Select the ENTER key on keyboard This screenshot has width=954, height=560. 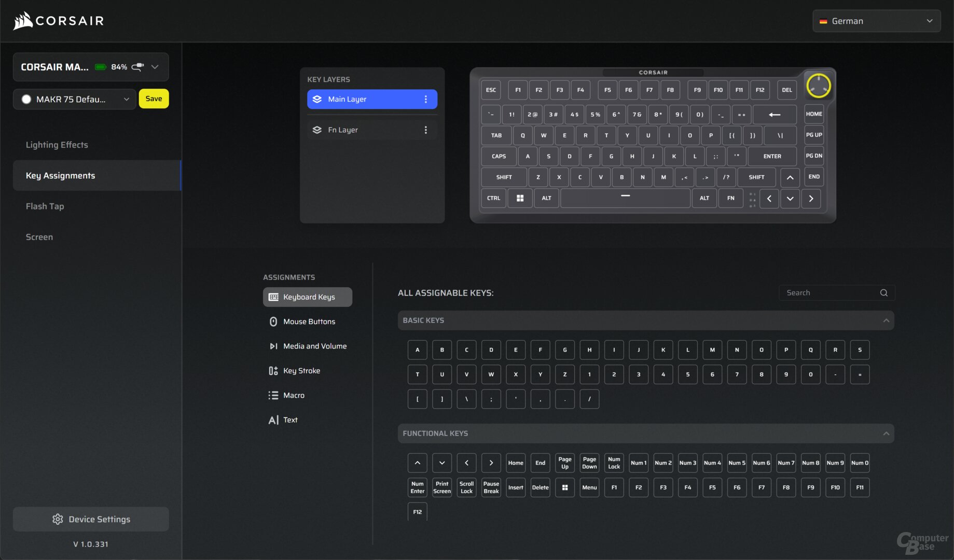coord(772,156)
